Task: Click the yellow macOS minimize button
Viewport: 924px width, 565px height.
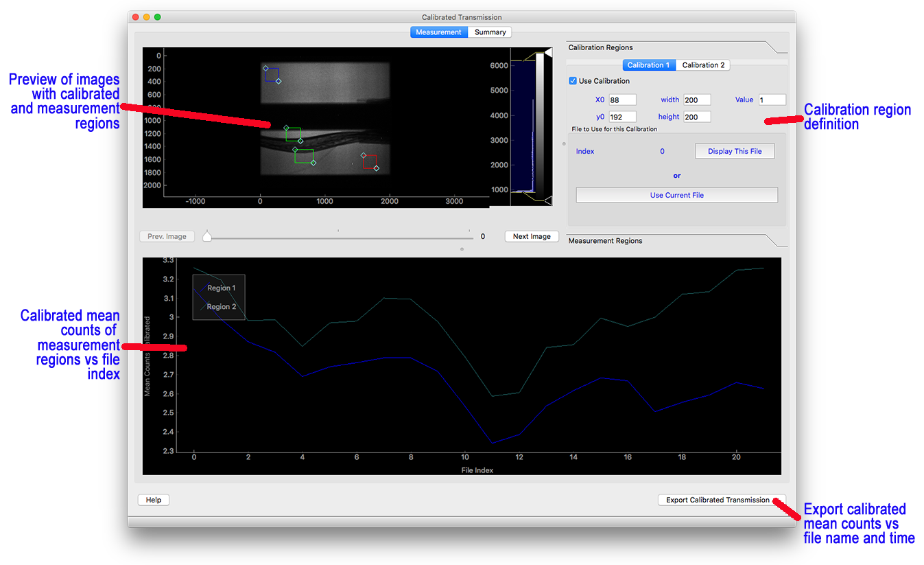Action: coord(146,17)
